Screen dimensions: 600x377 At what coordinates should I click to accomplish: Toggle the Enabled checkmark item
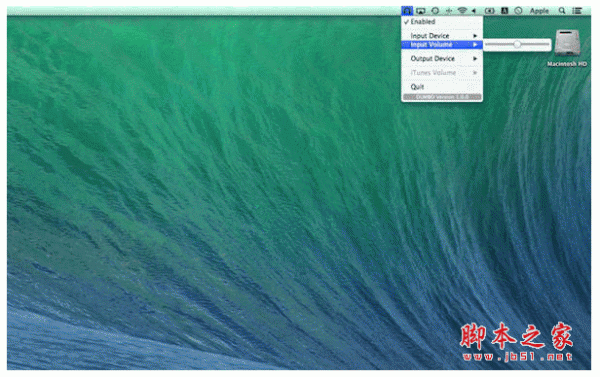coord(442,22)
